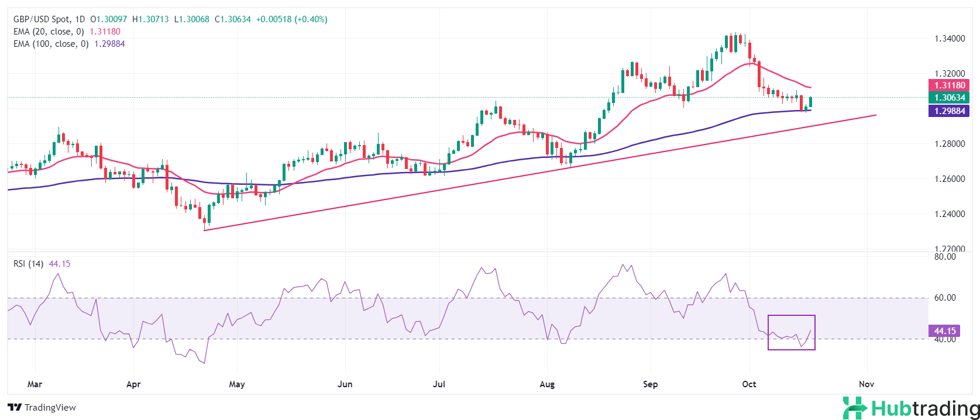Click the green Hubtrading logo icon

tap(855, 408)
